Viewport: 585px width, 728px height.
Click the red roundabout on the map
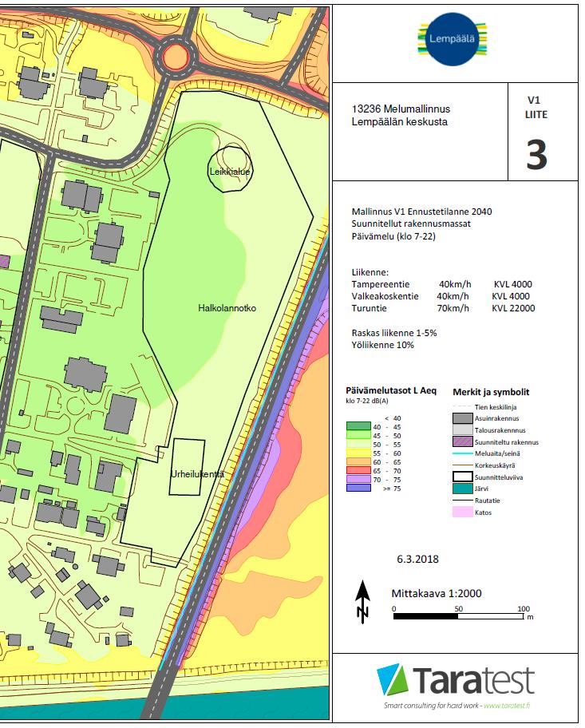176,56
